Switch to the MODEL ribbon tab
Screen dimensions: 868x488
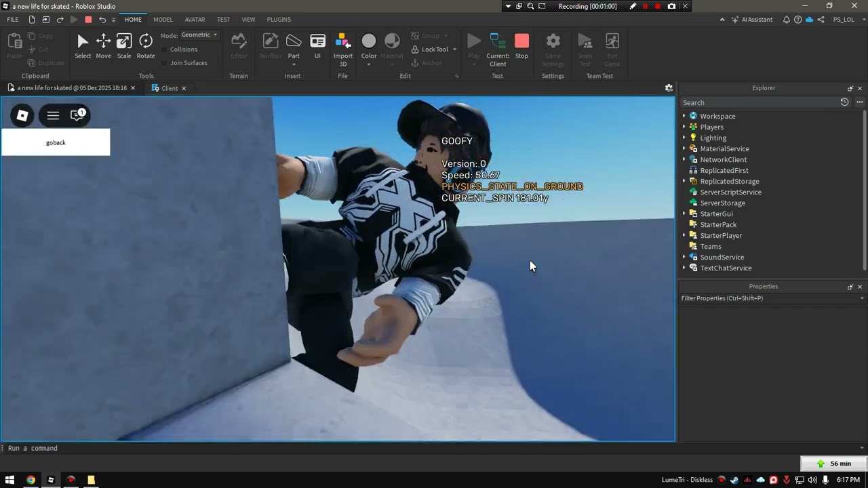pyautogui.click(x=163, y=20)
